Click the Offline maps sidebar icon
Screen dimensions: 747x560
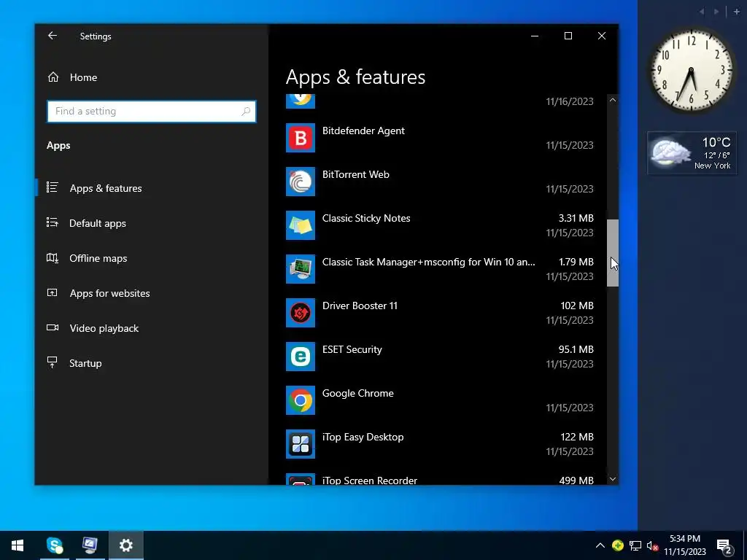pyautogui.click(x=53, y=258)
